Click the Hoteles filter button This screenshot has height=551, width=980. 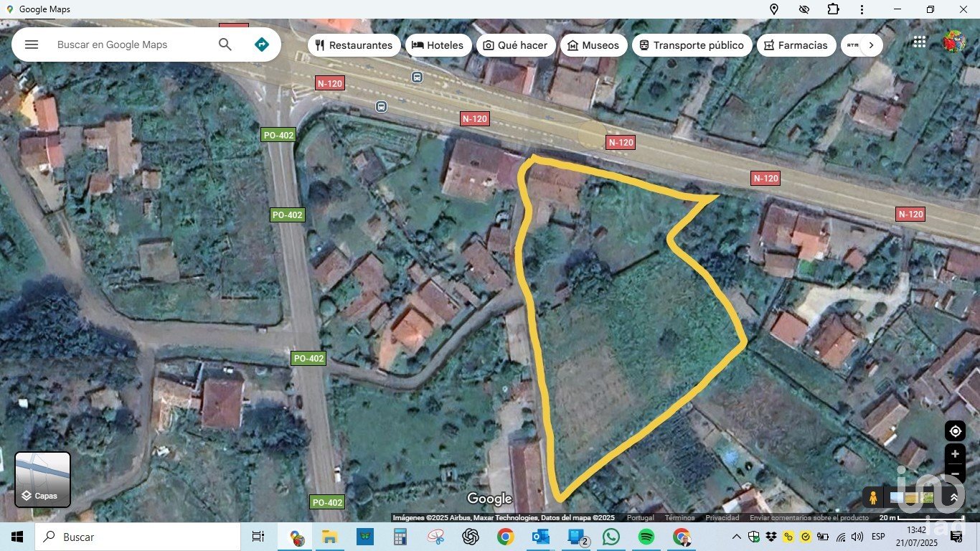(438, 45)
